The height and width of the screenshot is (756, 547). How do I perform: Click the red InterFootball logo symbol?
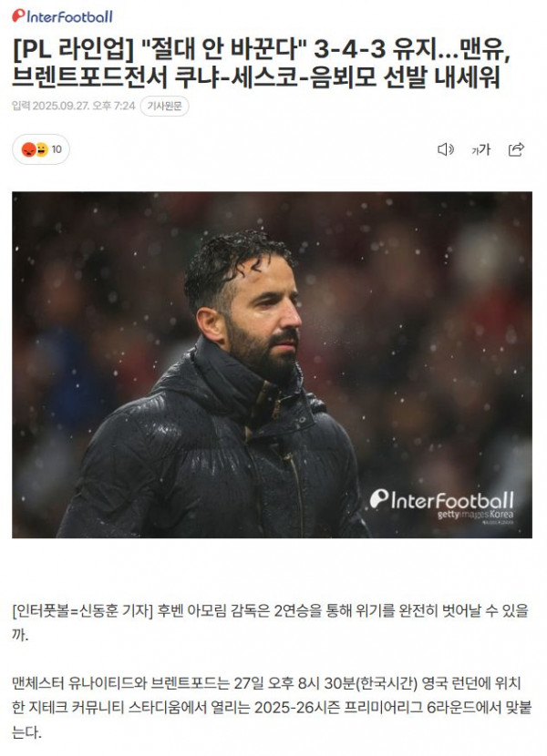click(18, 15)
